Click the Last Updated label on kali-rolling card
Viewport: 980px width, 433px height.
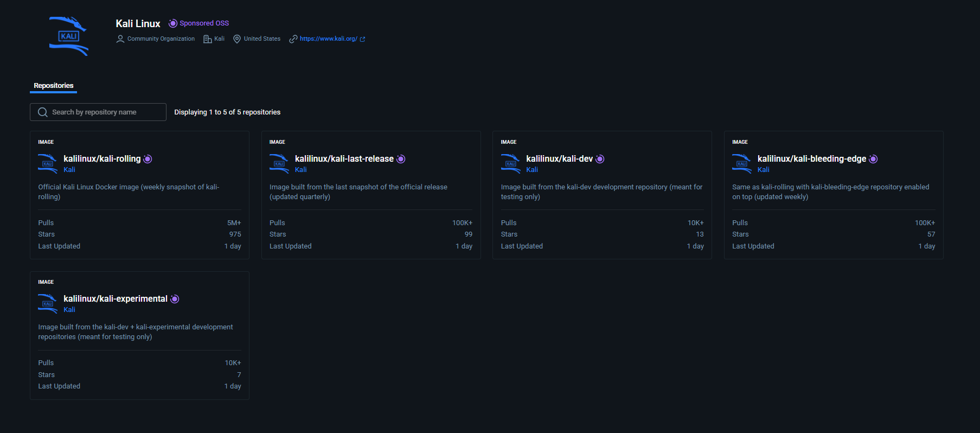pos(59,246)
